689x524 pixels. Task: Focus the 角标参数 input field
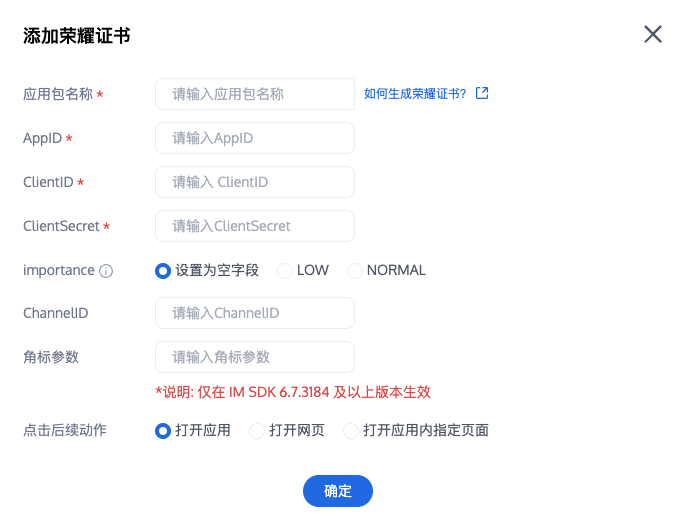pyautogui.click(x=255, y=357)
